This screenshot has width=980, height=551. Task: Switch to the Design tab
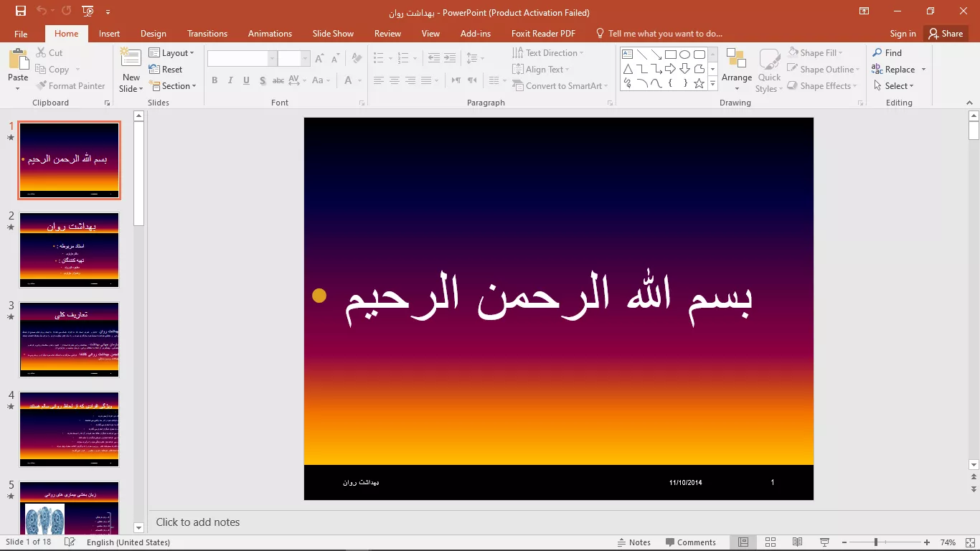(154, 34)
